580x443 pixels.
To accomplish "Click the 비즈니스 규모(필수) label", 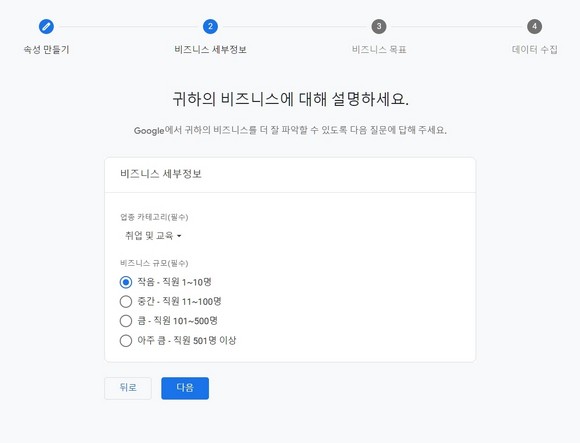I will click(x=154, y=263).
